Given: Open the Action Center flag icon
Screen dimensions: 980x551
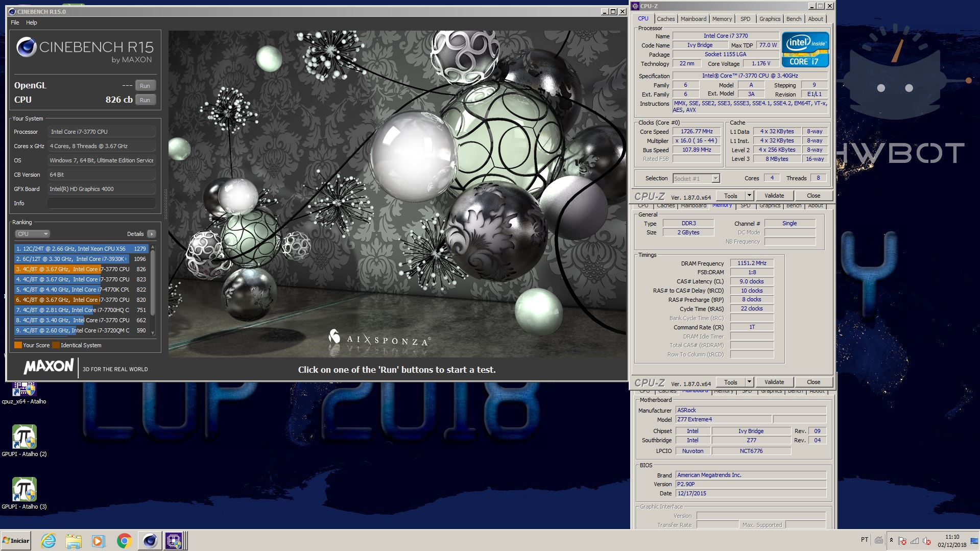Looking at the screenshot, I should 902,540.
